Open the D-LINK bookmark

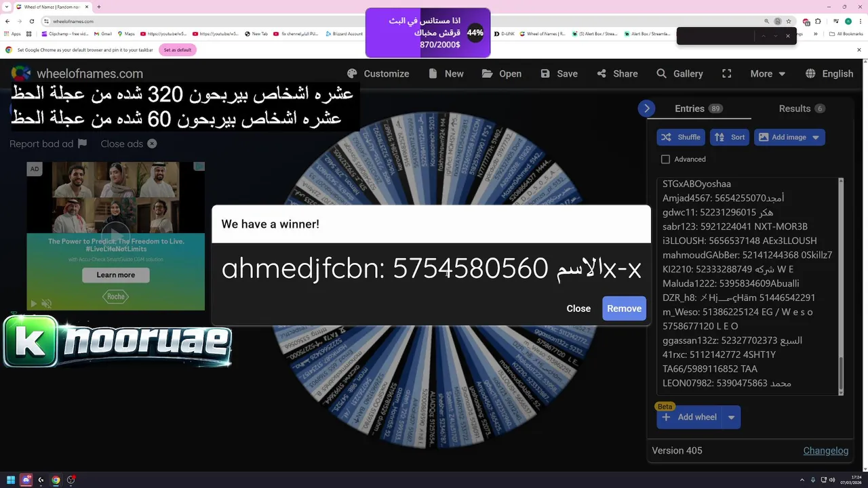pos(505,34)
